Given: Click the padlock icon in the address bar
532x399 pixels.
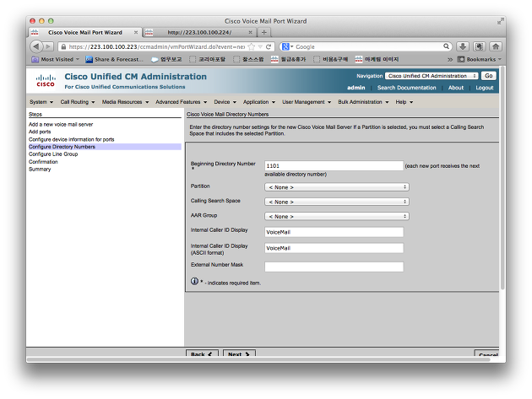Looking at the screenshot, I should tap(63, 46).
